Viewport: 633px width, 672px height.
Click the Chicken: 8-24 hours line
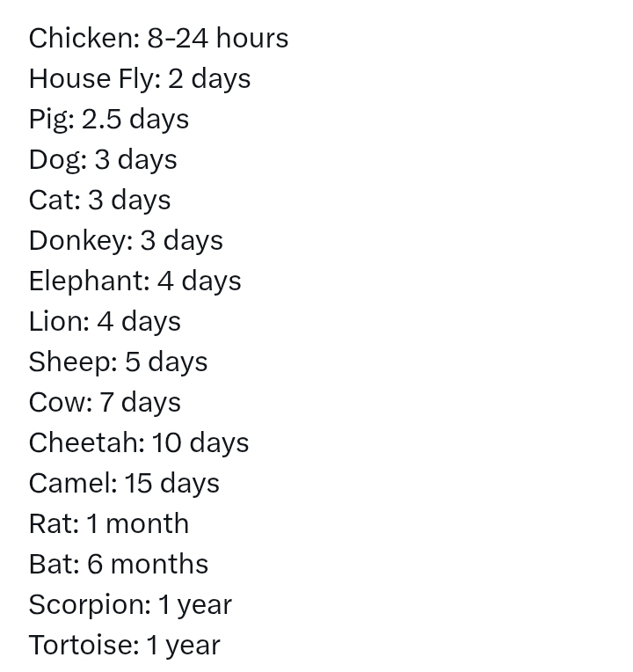[x=158, y=38]
